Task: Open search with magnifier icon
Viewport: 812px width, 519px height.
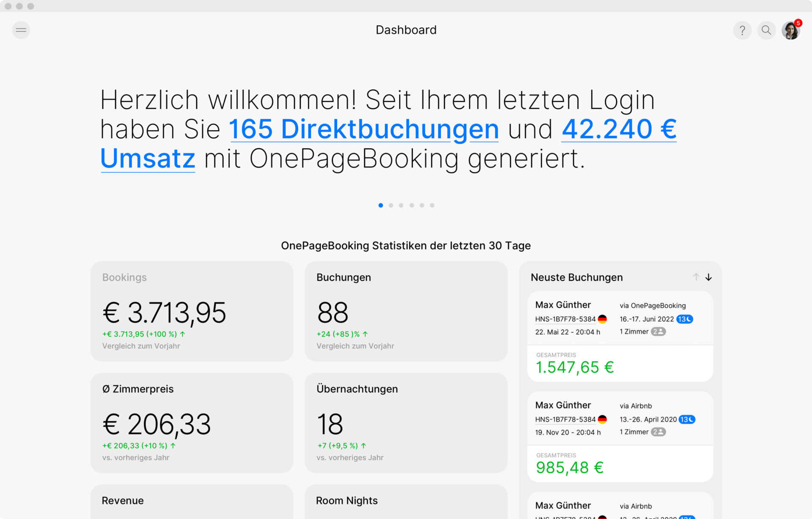Action: coord(766,30)
